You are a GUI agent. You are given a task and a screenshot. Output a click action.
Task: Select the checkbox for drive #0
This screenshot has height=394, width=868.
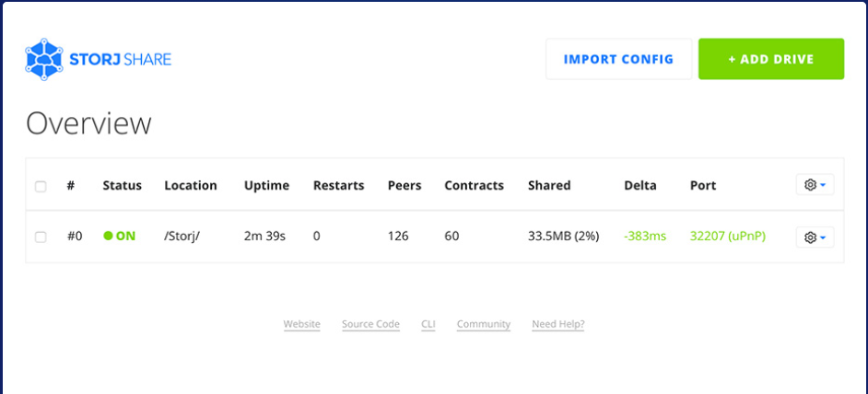point(41,237)
